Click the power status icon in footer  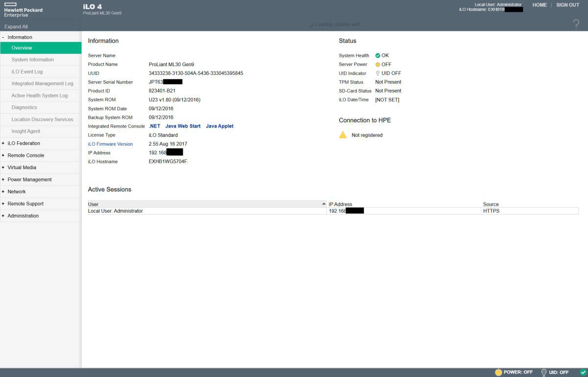point(498,372)
